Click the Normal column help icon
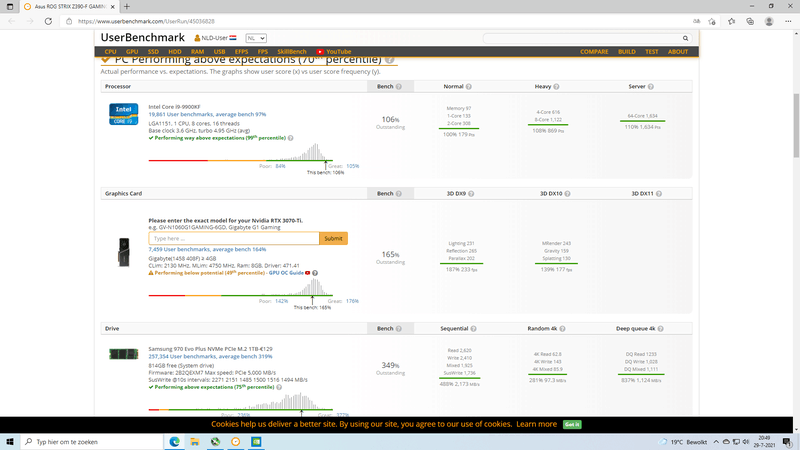This screenshot has height=450, width=800. coord(468,87)
